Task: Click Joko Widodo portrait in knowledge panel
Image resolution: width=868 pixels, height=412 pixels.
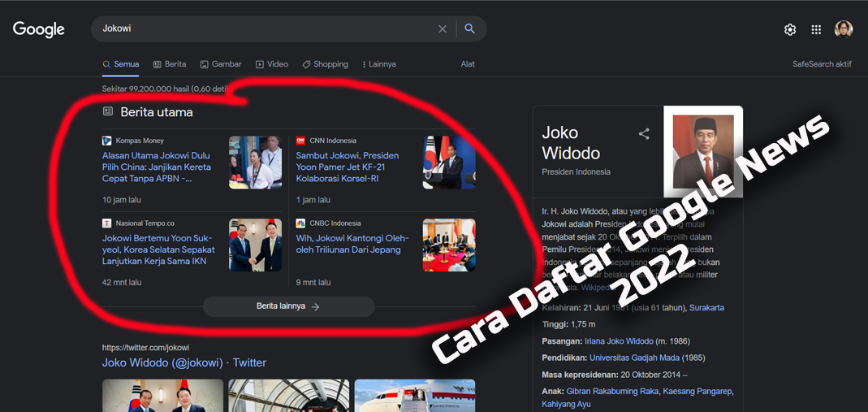Action: click(703, 151)
